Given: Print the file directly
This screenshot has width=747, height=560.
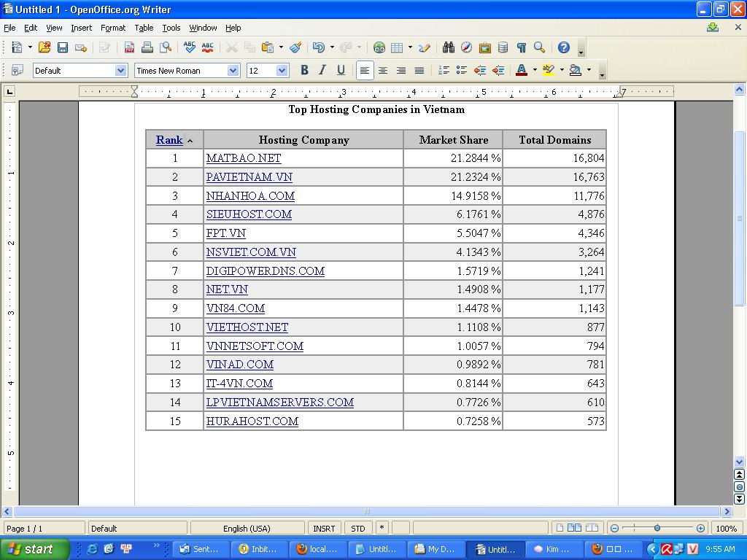Looking at the screenshot, I should 147,47.
